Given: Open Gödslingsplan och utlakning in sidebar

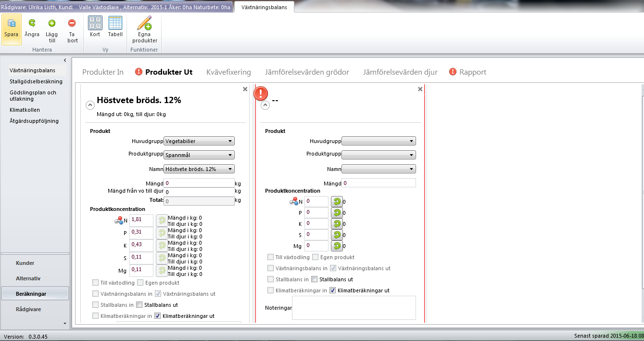Looking at the screenshot, I should tap(34, 95).
